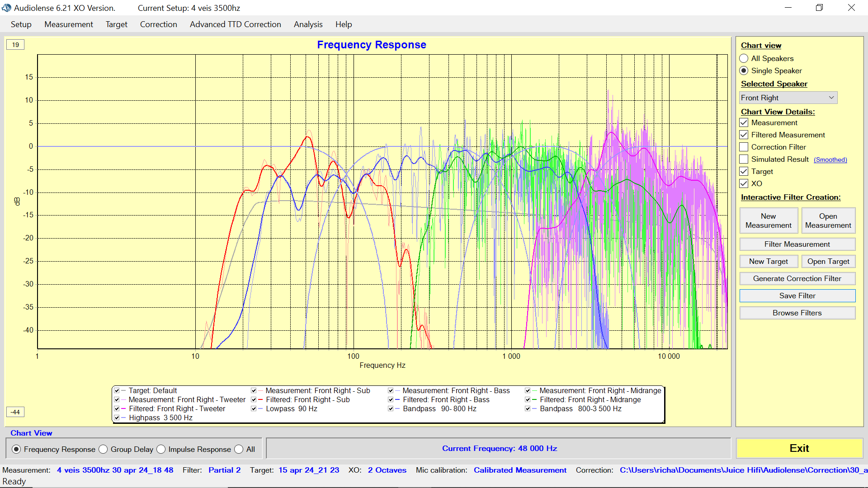
Task: Open the Measurement menu
Action: point(68,24)
